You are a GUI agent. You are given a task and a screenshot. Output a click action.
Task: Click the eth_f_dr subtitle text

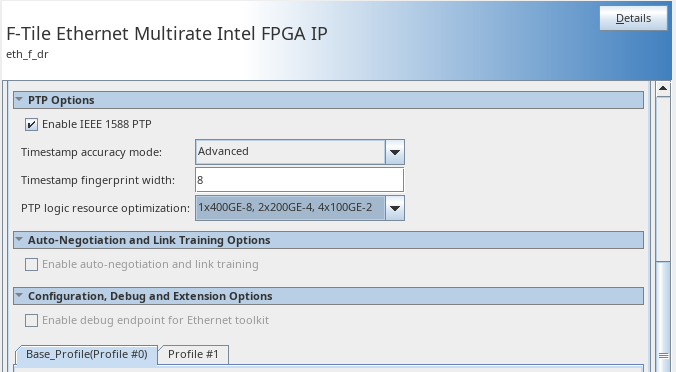27,54
